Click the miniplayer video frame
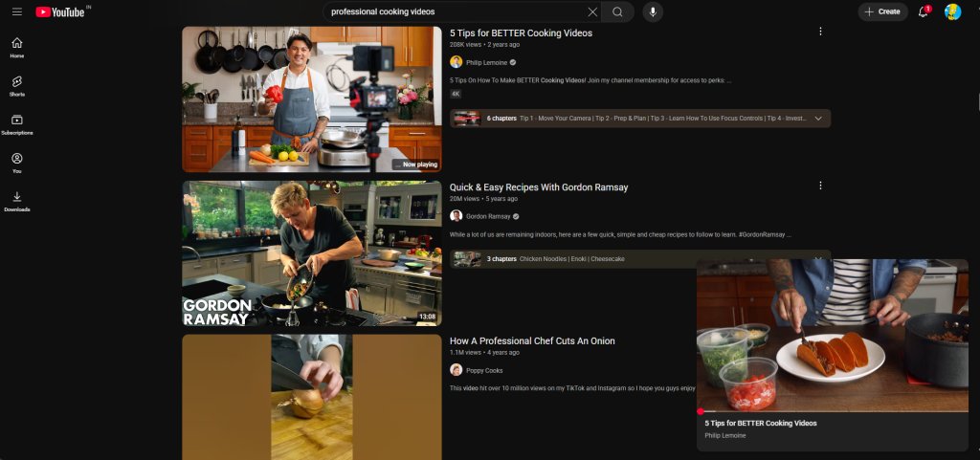 pos(832,335)
